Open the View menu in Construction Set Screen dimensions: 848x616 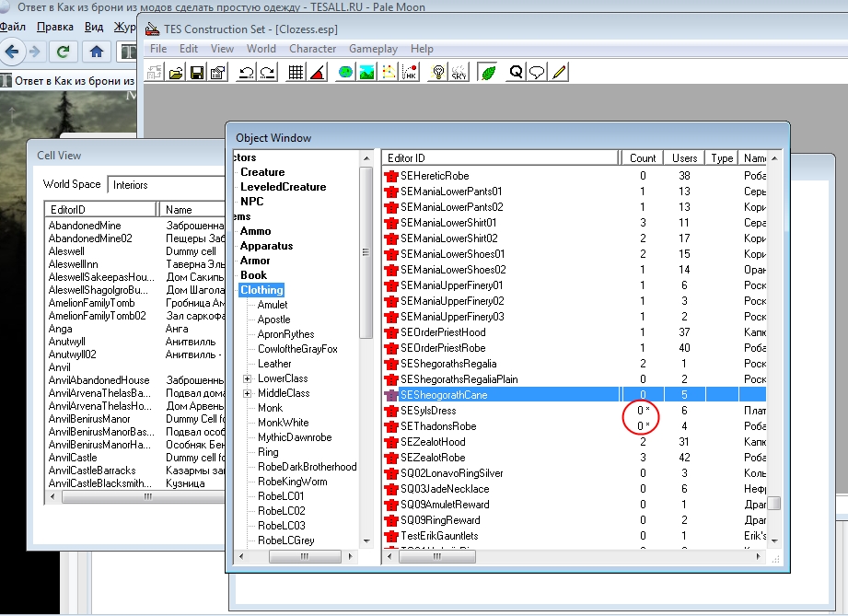[x=222, y=49]
